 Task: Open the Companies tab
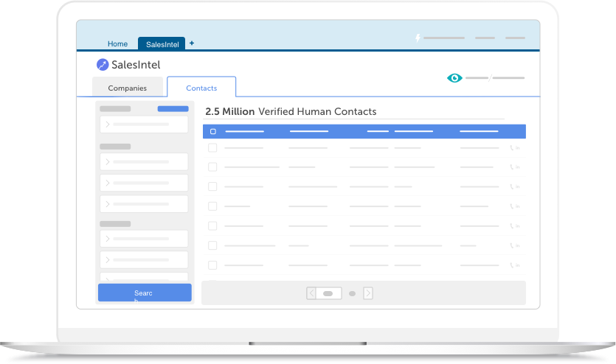point(128,87)
